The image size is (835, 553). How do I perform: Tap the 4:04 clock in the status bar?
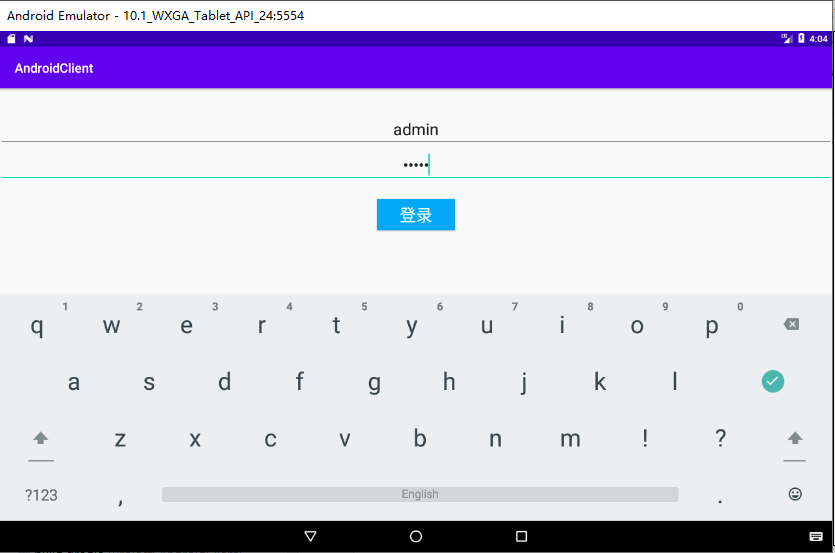tap(818, 38)
